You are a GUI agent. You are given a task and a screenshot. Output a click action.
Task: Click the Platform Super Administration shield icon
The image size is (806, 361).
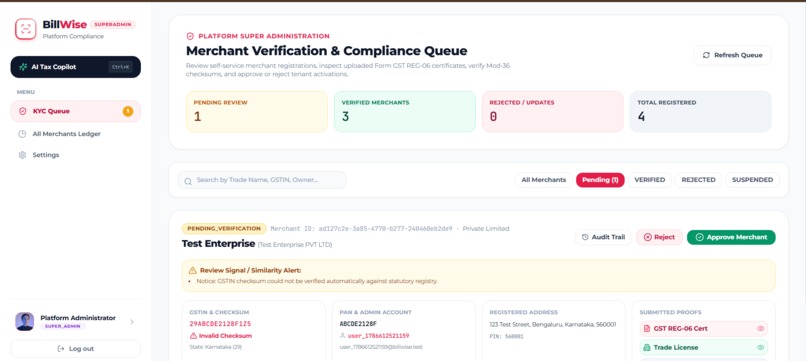(x=190, y=37)
